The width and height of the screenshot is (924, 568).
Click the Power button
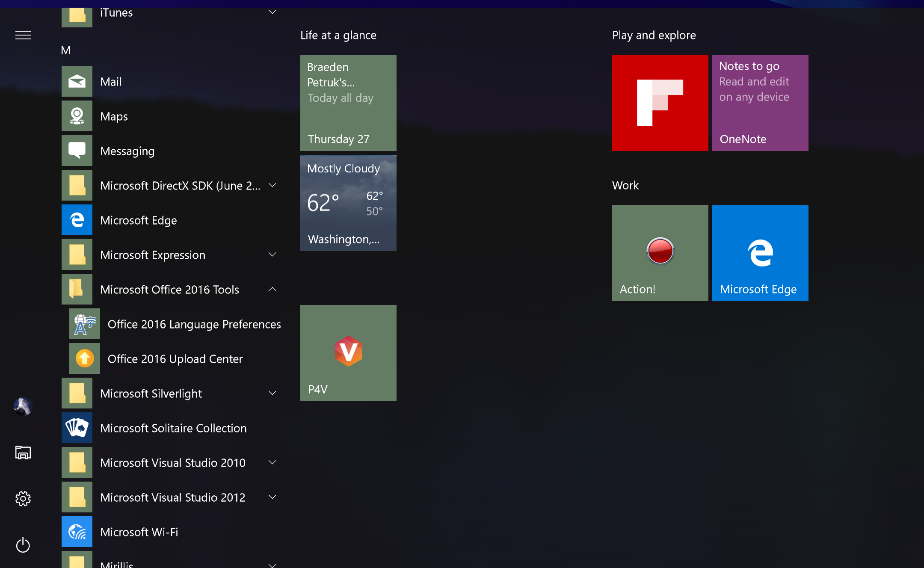click(x=23, y=545)
